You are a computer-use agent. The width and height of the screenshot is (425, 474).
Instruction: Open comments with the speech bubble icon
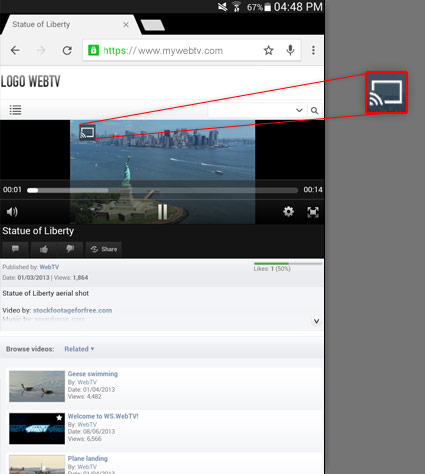[x=15, y=249]
